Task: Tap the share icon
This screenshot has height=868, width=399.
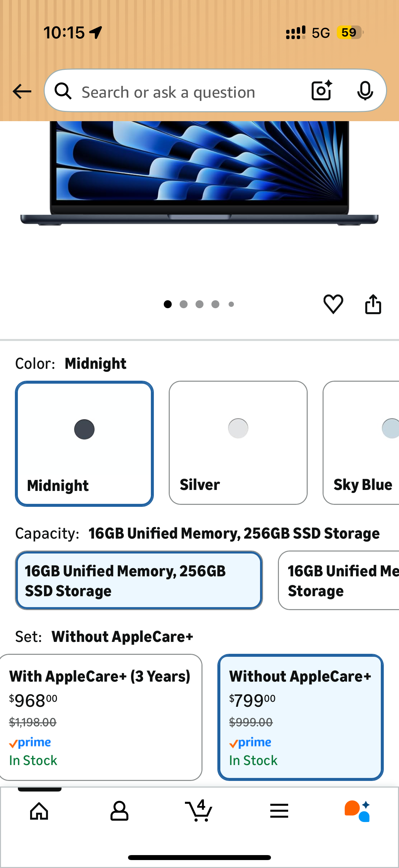Action: pyautogui.click(x=373, y=304)
